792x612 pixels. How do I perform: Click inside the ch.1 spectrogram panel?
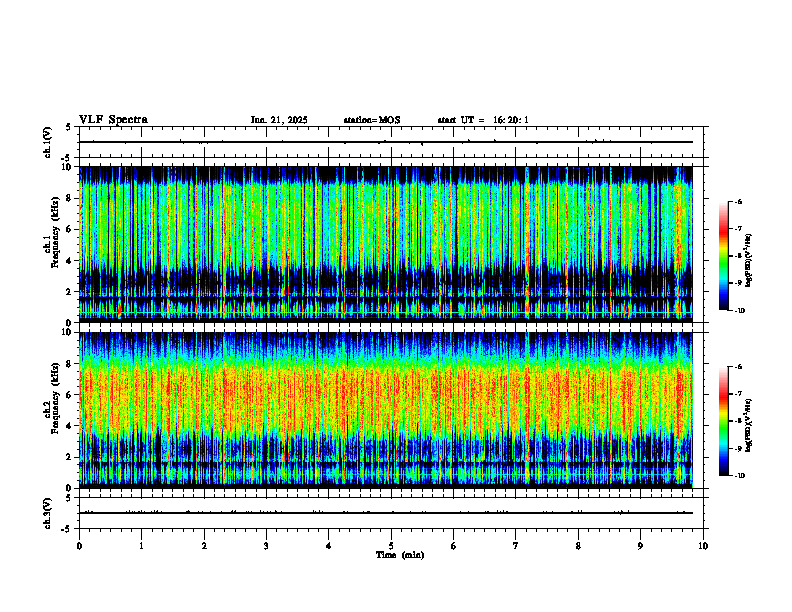point(386,244)
